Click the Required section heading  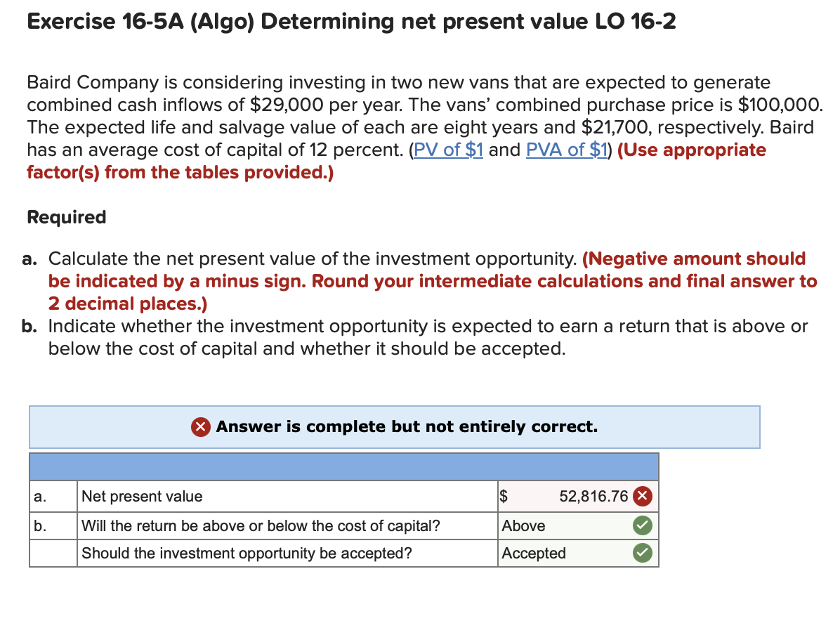click(66, 218)
